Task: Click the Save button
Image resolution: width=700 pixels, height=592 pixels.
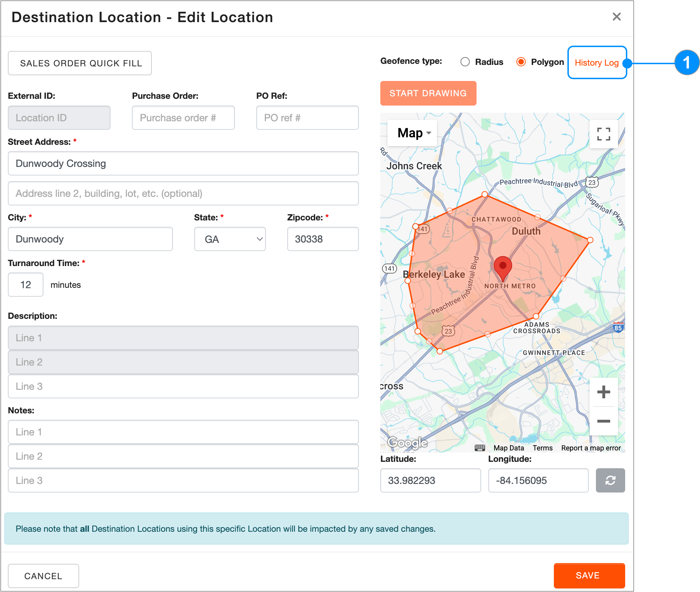Action: [589, 576]
